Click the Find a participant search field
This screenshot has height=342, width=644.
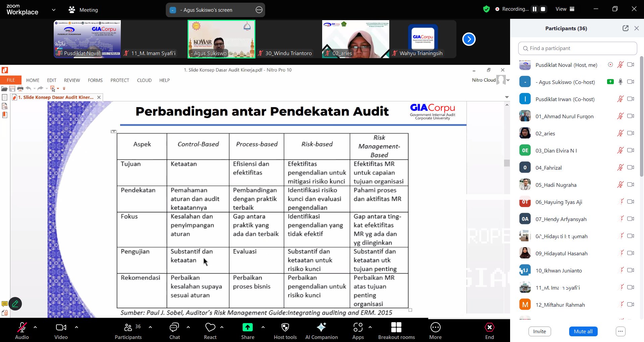(x=577, y=48)
